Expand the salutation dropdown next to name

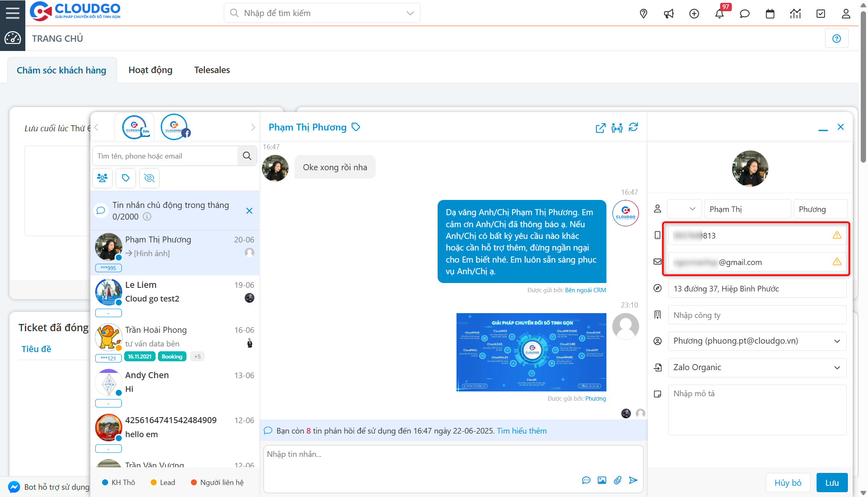pos(684,209)
